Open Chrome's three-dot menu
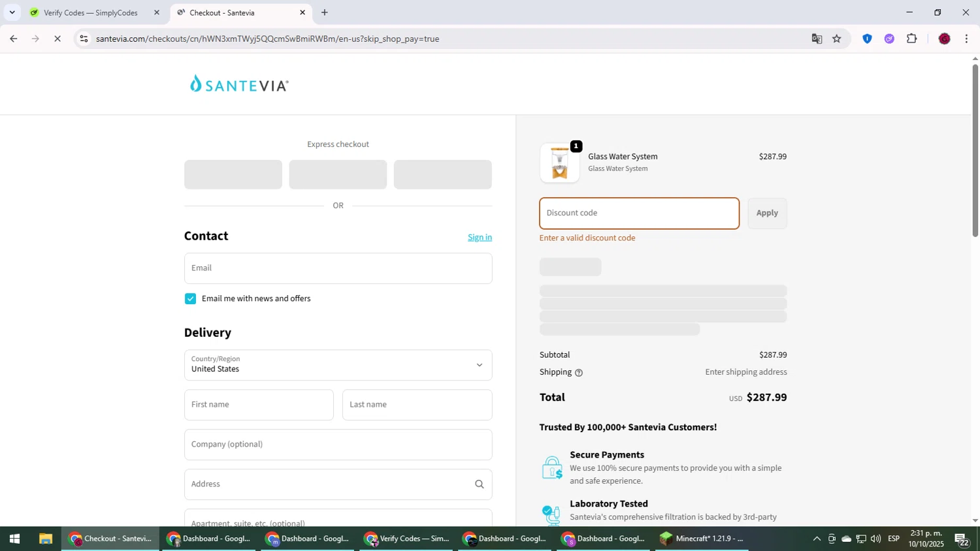Screen dimensions: 980x551 966,39
